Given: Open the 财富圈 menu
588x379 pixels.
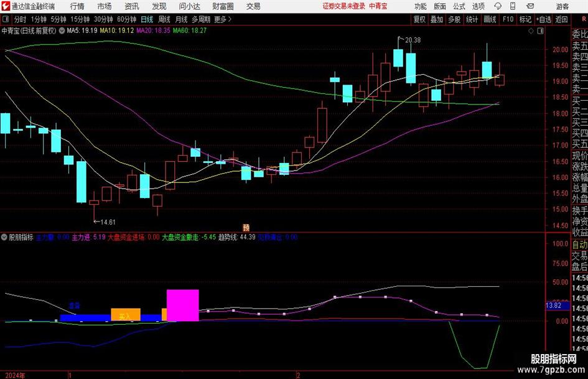Looking at the screenshot, I should coord(223,6).
